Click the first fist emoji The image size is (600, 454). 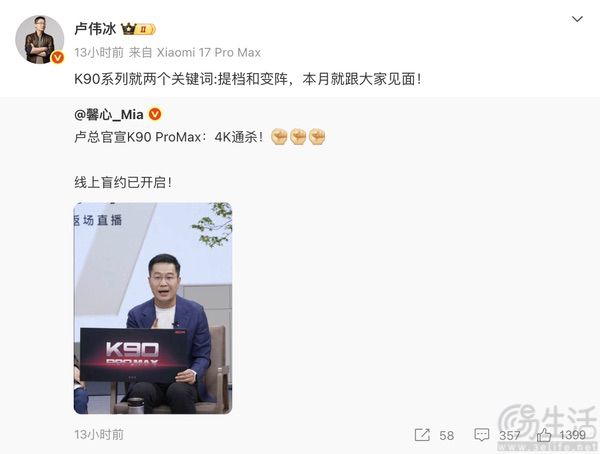pyautogui.click(x=279, y=137)
